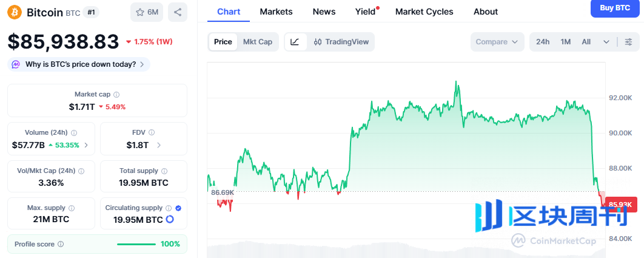Click the FDV info icon
Viewport: 644px width, 258px height.
[152, 132]
